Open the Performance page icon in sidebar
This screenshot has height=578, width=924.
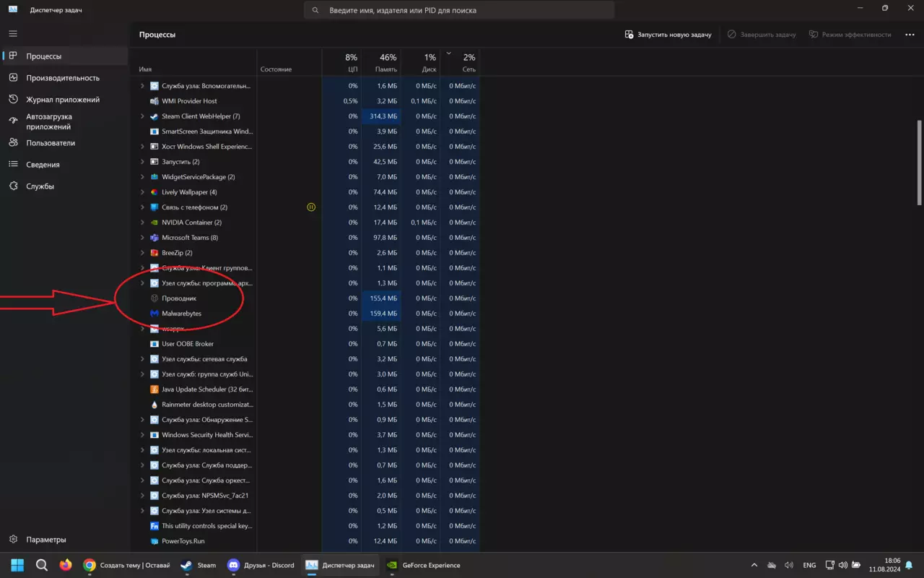13,78
